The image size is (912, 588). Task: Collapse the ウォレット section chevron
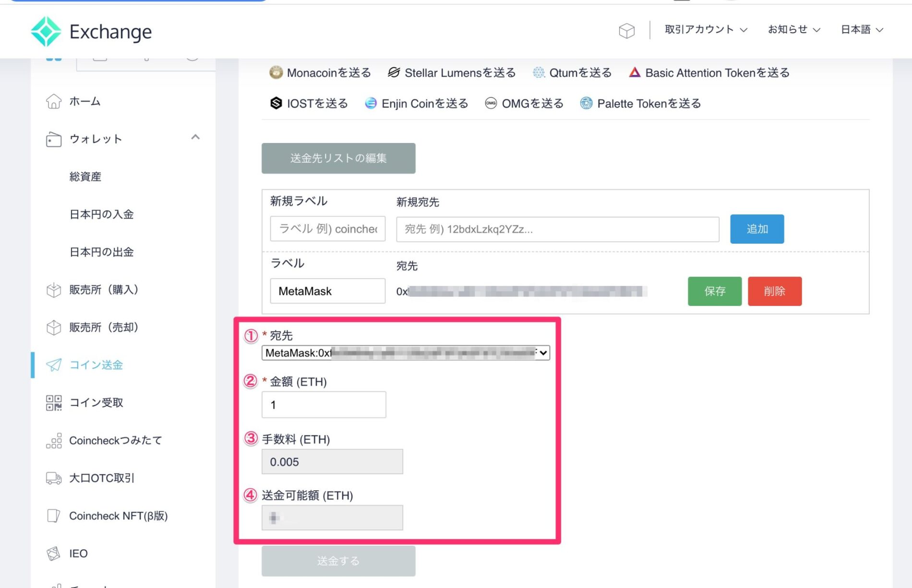click(x=195, y=138)
